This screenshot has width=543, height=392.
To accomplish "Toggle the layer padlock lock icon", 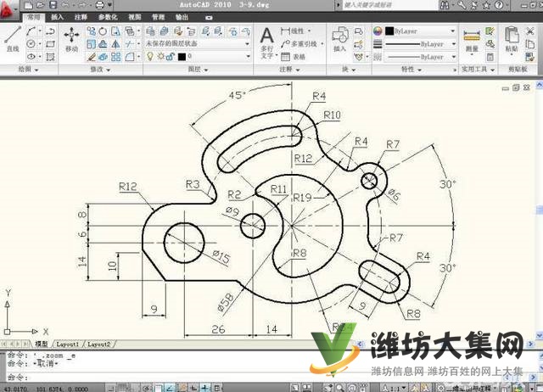I will (171, 56).
